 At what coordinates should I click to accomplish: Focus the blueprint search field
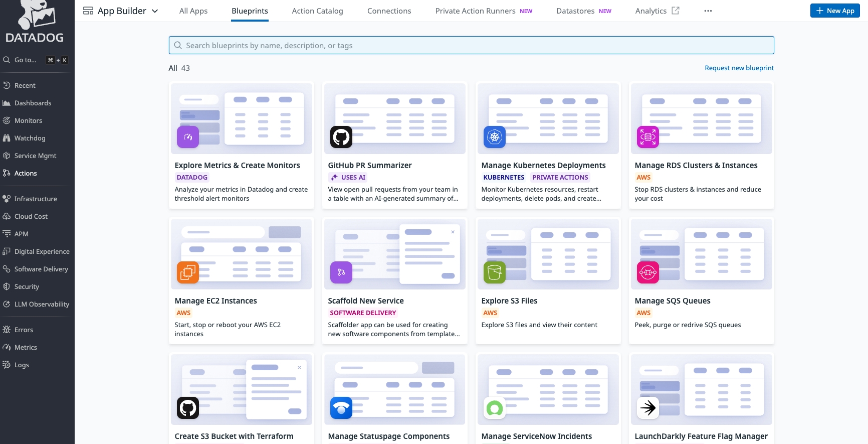(471, 45)
